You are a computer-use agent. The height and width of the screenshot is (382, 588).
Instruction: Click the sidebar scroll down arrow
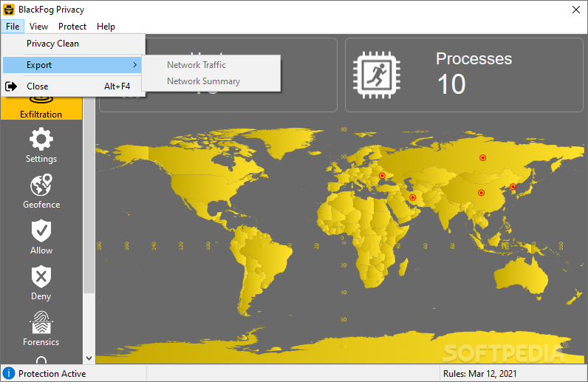coord(89,358)
